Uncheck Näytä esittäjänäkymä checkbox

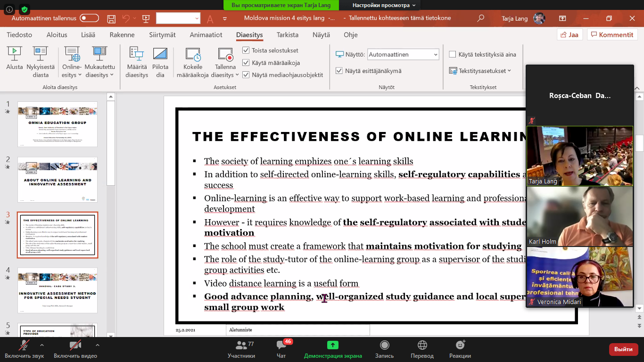339,71
